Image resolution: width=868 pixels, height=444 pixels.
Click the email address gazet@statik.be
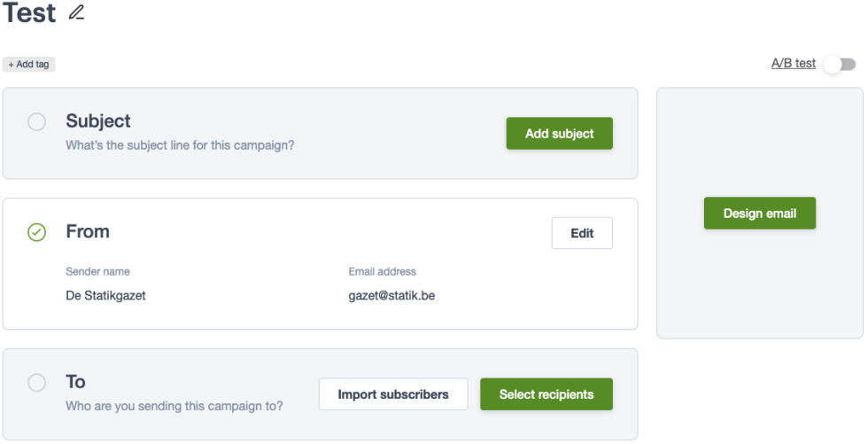[391, 296]
